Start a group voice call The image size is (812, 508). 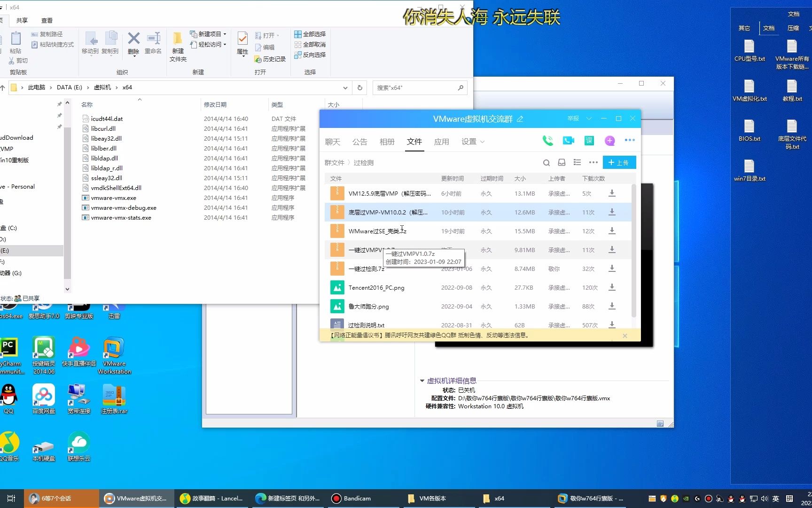[x=547, y=140]
